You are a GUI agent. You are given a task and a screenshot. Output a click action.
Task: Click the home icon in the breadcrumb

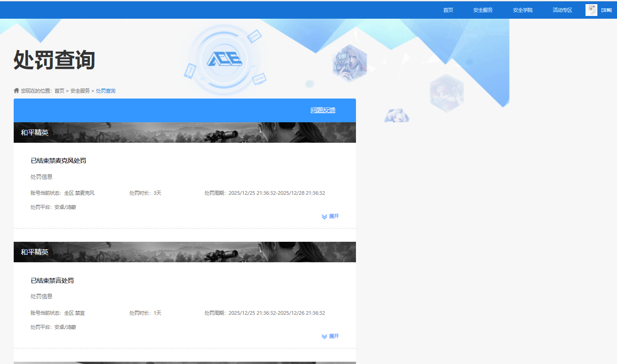[16, 91]
